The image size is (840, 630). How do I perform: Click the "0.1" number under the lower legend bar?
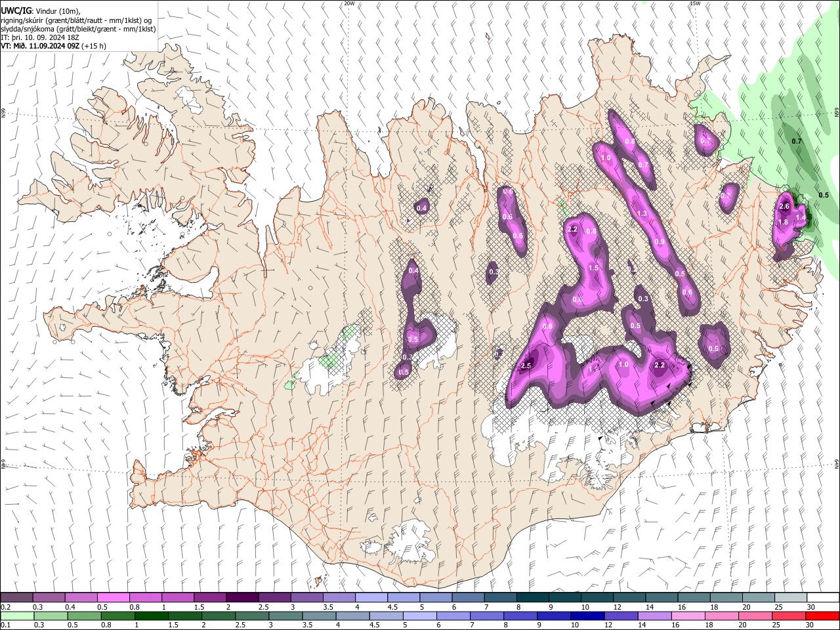5,625
